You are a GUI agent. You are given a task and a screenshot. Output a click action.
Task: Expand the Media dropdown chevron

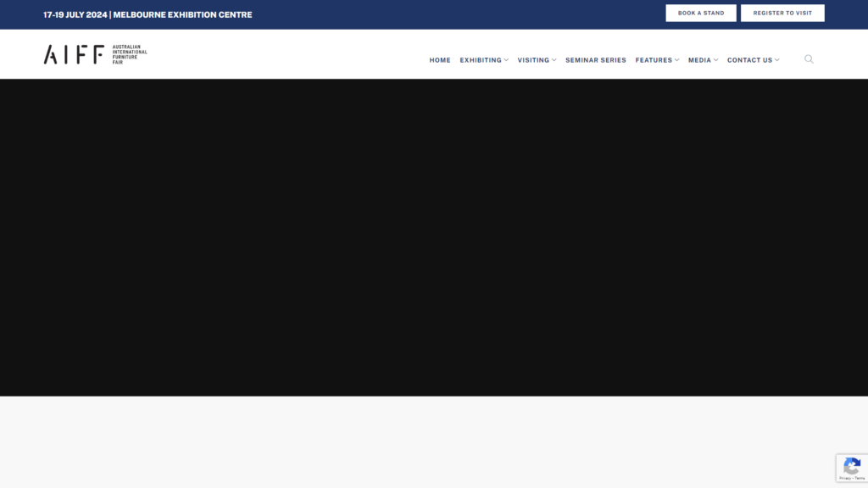tap(715, 60)
